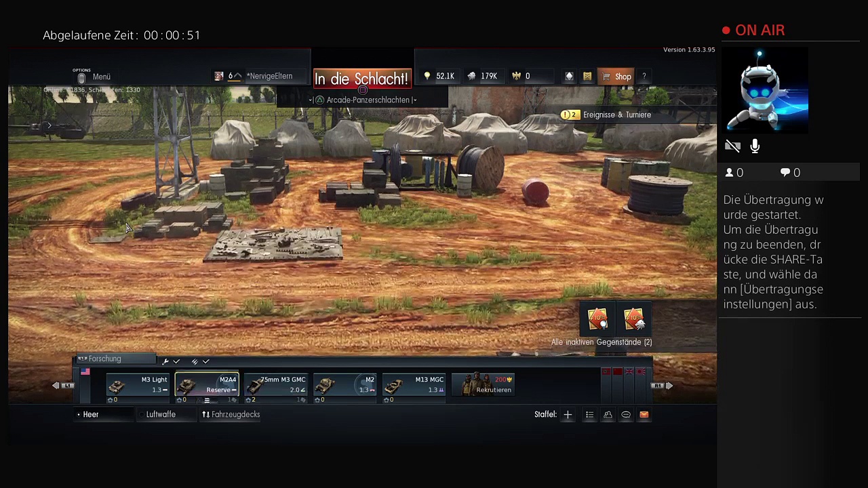868x488 pixels.
Task: Click the question mark help icon
Action: [644, 77]
